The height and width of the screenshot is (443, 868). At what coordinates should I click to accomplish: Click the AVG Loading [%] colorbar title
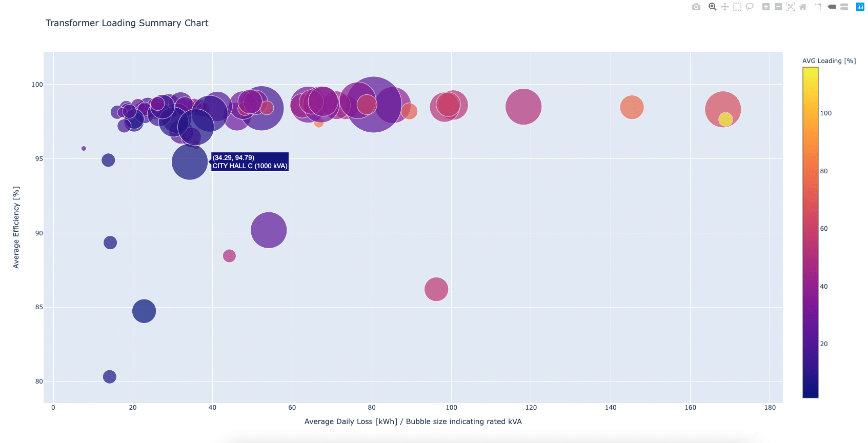tap(829, 61)
